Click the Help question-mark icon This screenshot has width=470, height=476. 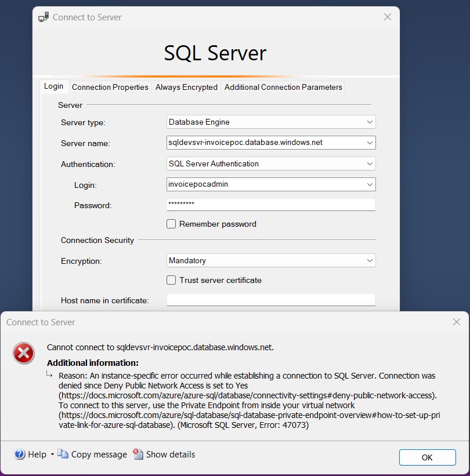20,454
